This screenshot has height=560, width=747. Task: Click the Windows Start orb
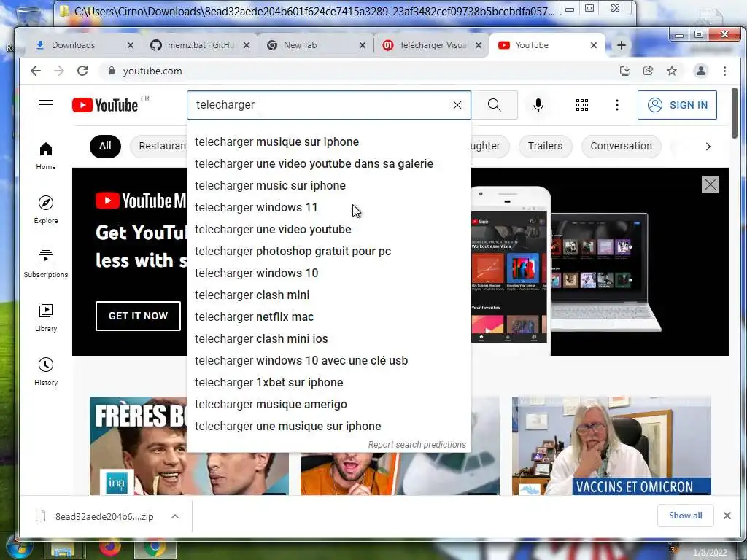19,548
